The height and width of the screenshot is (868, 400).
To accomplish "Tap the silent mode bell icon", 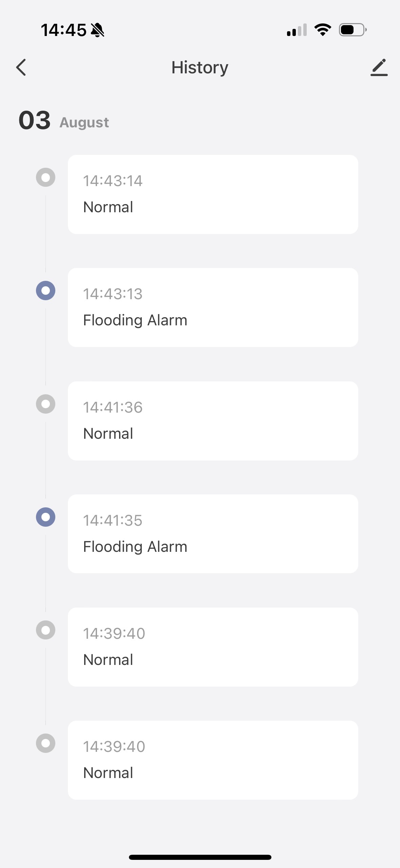I will (98, 30).
